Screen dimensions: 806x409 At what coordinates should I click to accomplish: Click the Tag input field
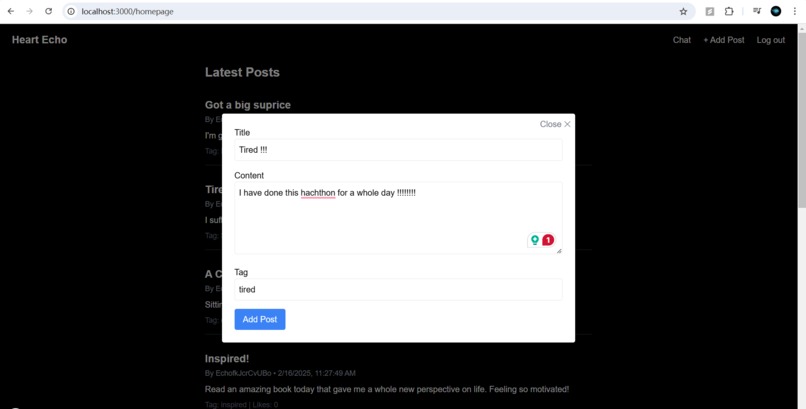398,290
